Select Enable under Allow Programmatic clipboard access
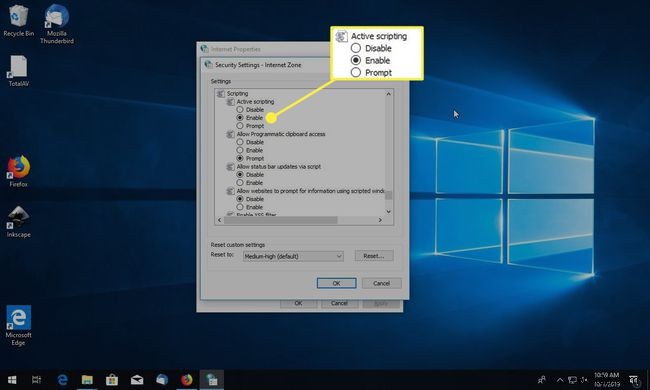The width and height of the screenshot is (650, 390). (250, 150)
